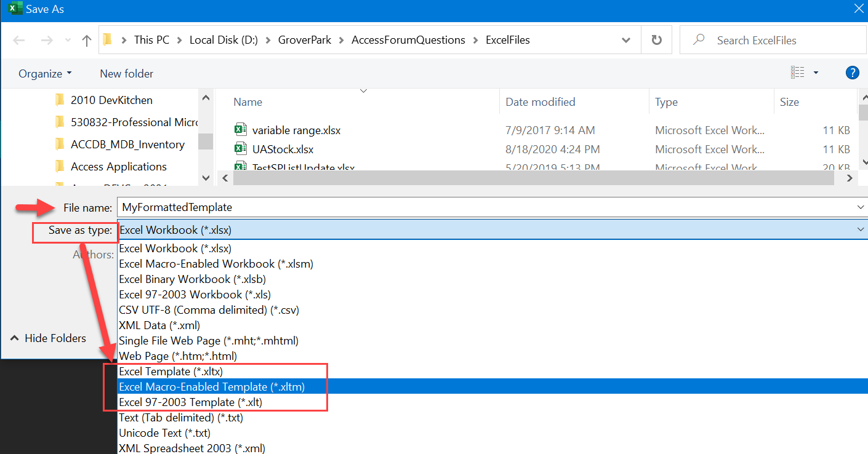Select the UAStock.xlsx file
Screen dimensions: 868x454
(x=283, y=149)
